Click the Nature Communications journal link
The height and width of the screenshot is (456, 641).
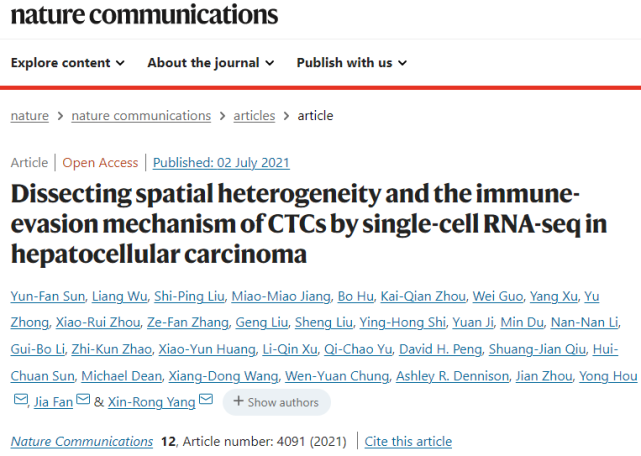82,441
